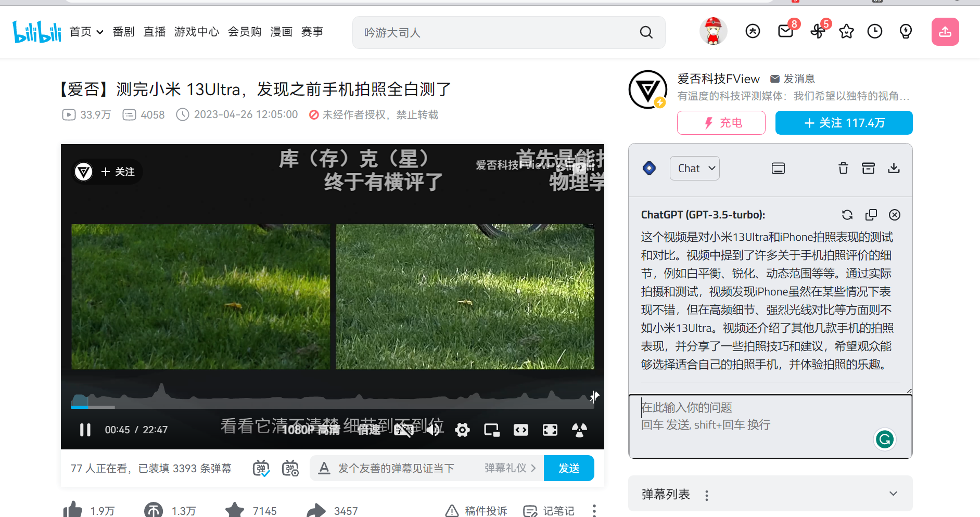This screenshot has height=517, width=980.
Task: Go to 直播 in top navigation
Action: 155,32
